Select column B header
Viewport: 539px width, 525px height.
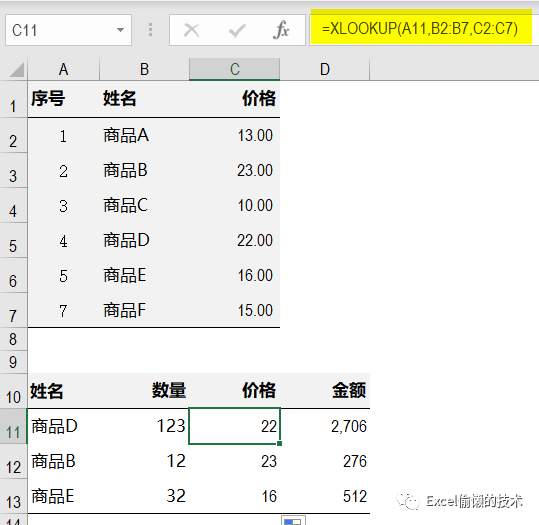144,69
